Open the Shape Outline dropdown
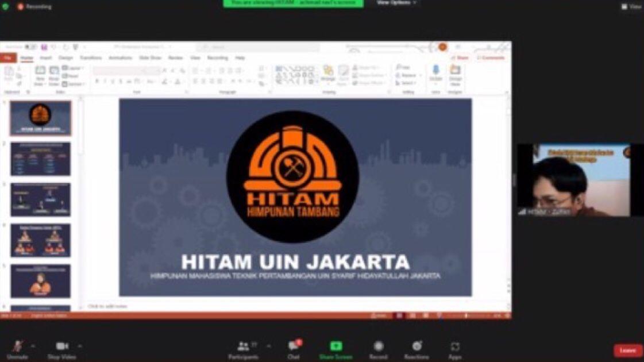The height and width of the screenshot is (362, 644). (x=369, y=76)
